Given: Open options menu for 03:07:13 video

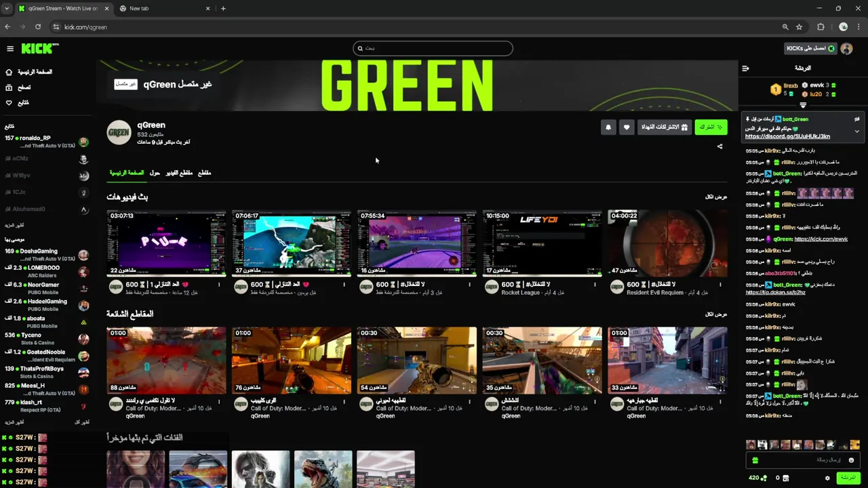Looking at the screenshot, I should 219,285.
